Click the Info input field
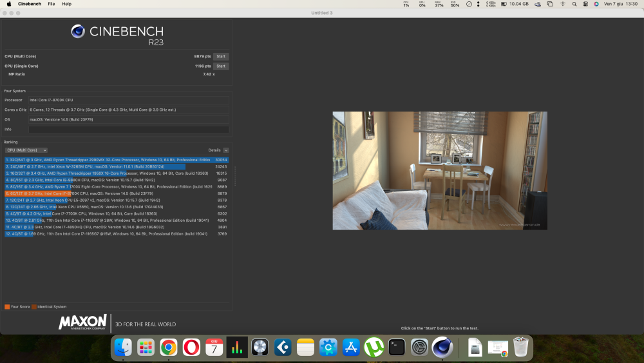This screenshot has height=363, width=644. click(x=129, y=129)
